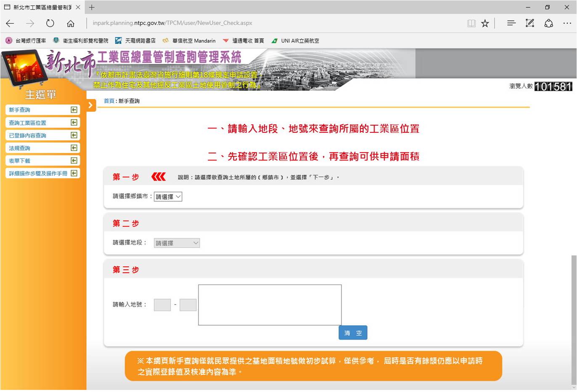
Task: Open the browser share icon
Action: coord(548,24)
